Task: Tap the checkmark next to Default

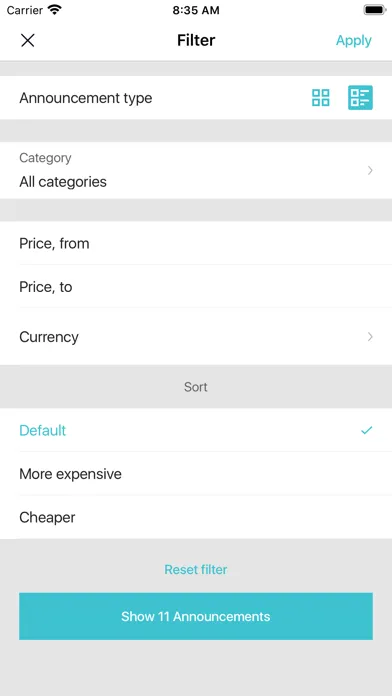Action: tap(366, 430)
